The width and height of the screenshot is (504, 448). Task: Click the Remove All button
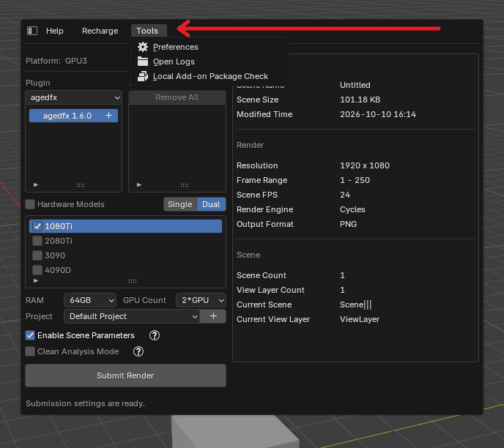177,97
